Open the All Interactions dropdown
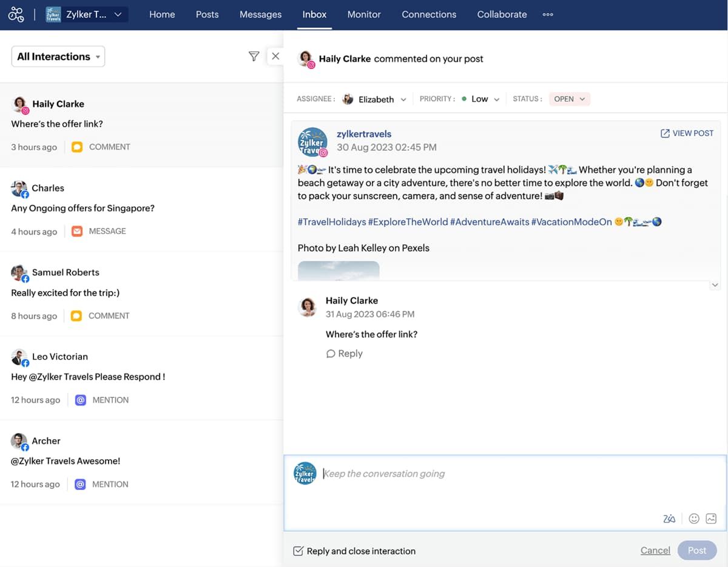 tap(58, 56)
